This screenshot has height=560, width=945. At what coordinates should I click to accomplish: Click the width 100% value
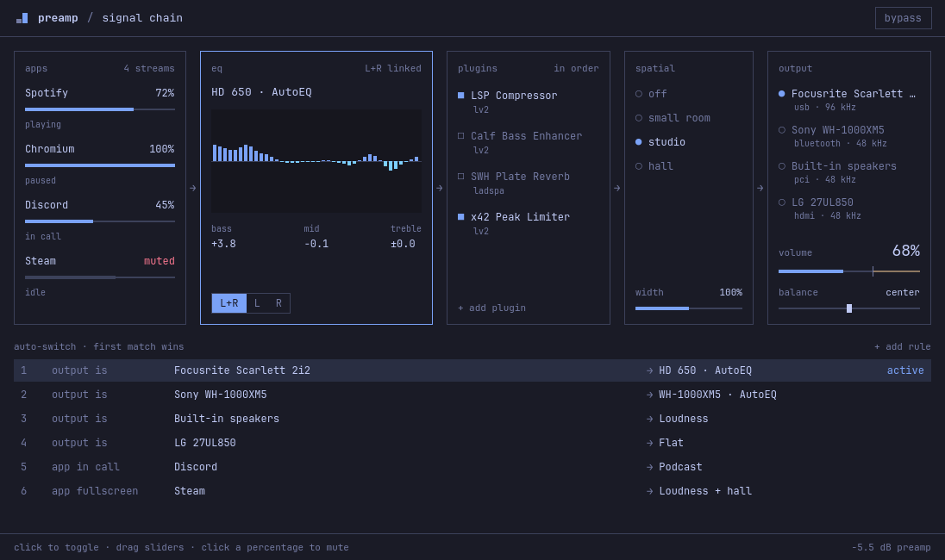(730, 292)
